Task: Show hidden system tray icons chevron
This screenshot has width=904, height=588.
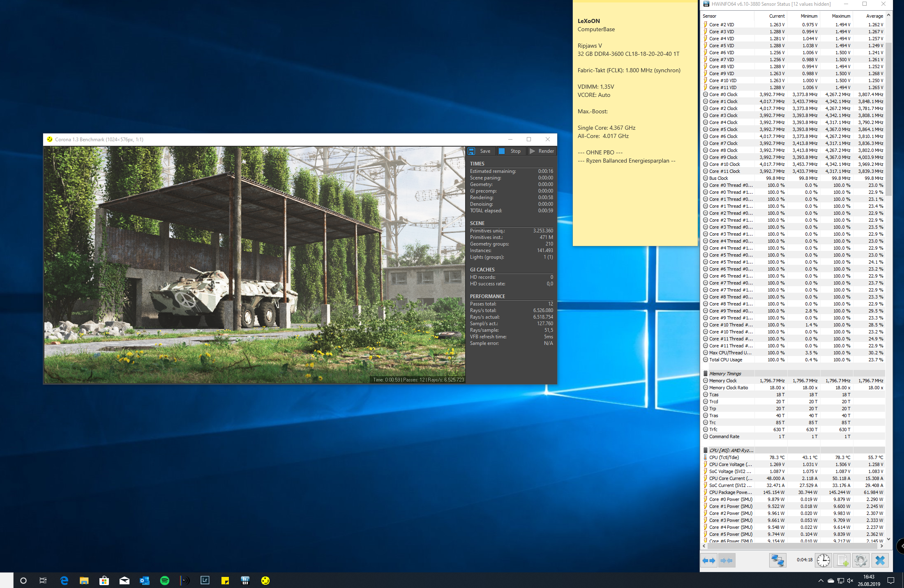Action: [821, 580]
